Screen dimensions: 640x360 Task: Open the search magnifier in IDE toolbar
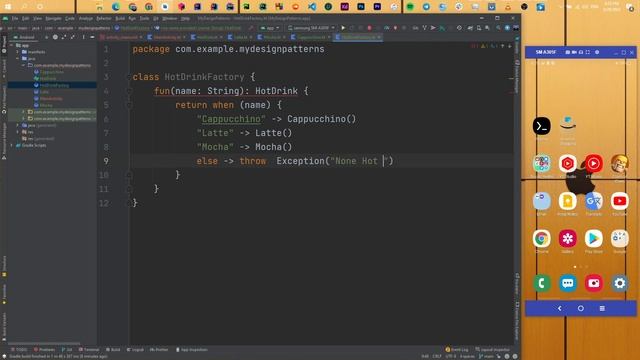click(x=498, y=28)
